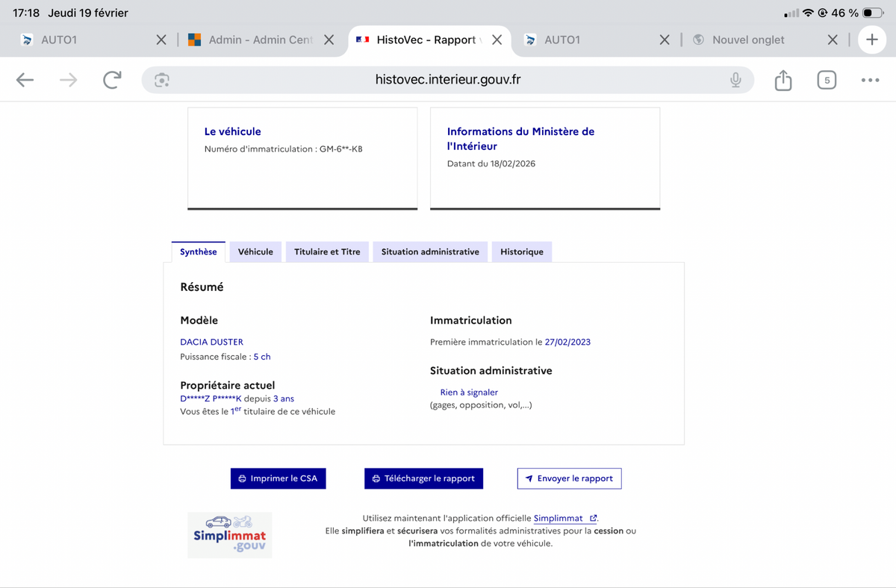Click Imprimer le CSA button
Viewport: 896px width, 588px height.
tap(278, 478)
